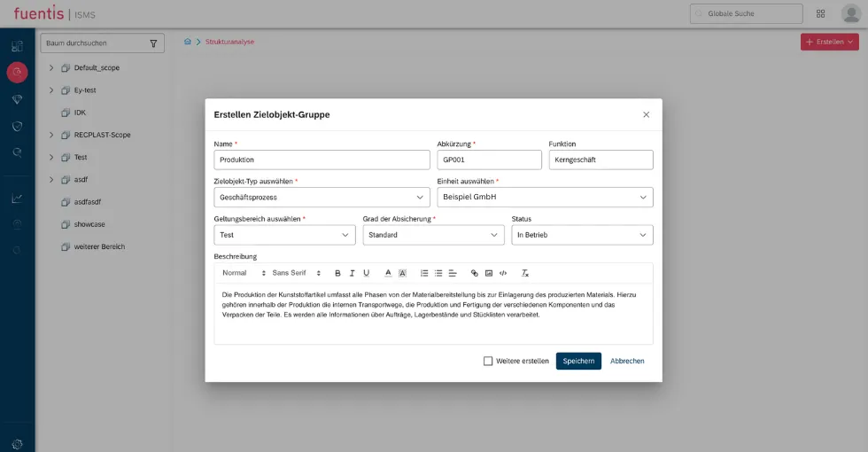868x452 pixels.
Task: Click the Abbrechen link to cancel
Action: click(627, 362)
